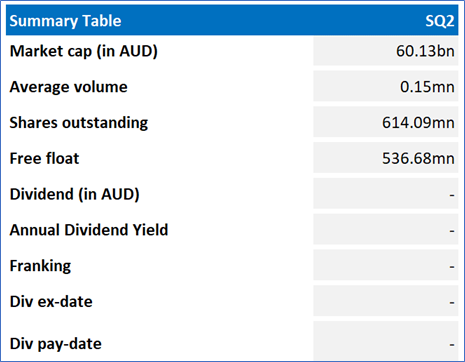This screenshot has width=465, height=362.
Task: Click the Shares outstanding label
Action: click(x=79, y=123)
